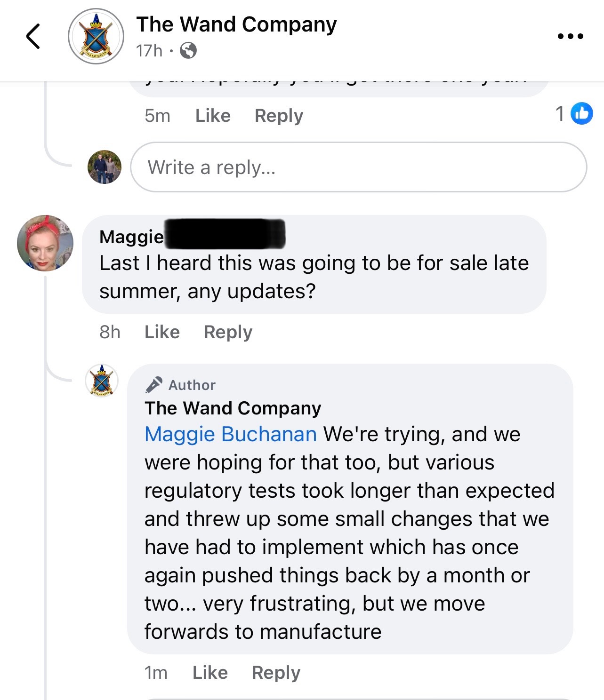Like the comment posted 5m ago

coord(213,116)
